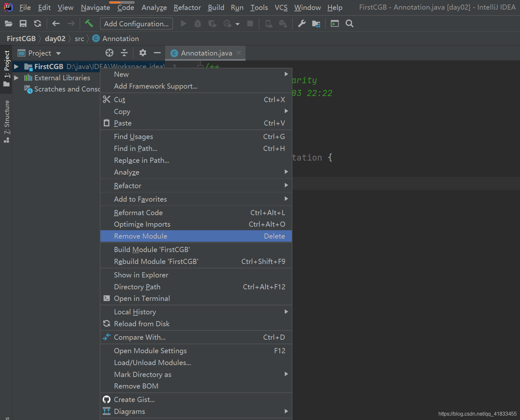Viewport: 520px width, 420px height.
Task: Open Add Configuration dropdown
Action: click(136, 24)
